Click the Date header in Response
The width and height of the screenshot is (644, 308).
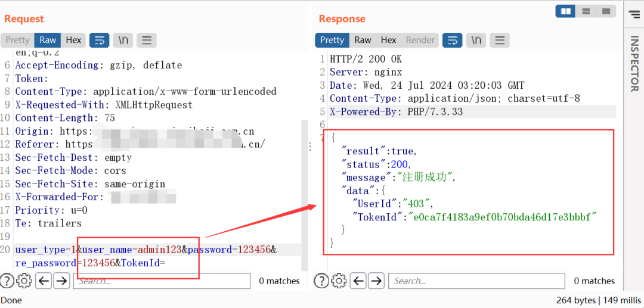tap(427, 85)
